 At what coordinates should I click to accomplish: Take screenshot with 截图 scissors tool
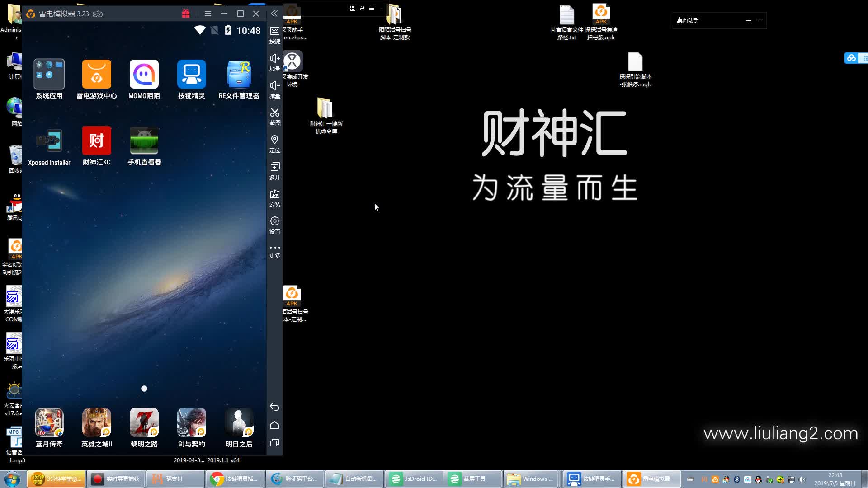[274, 117]
